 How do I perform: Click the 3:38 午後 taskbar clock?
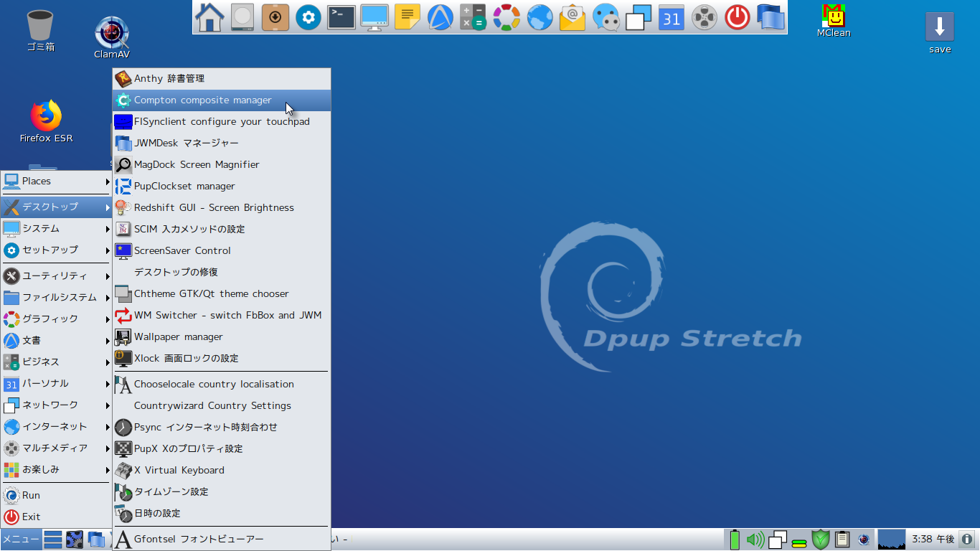point(933,540)
